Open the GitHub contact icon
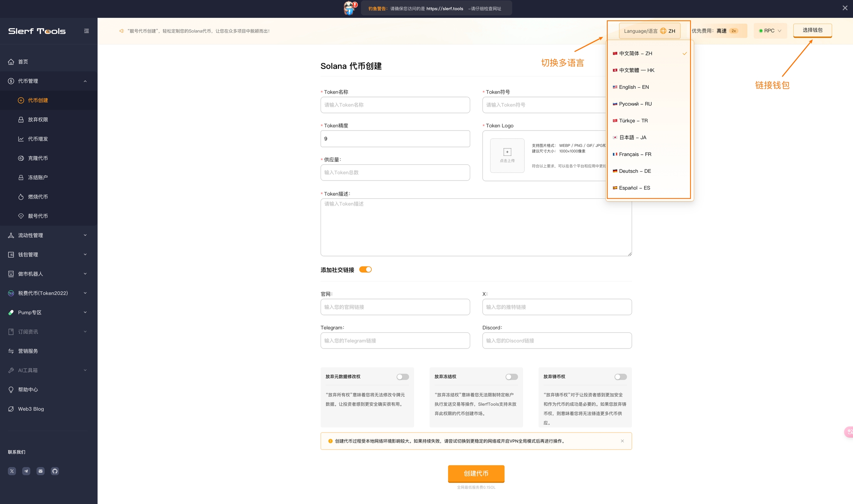Screen dimensions: 853x504 pos(55,471)
